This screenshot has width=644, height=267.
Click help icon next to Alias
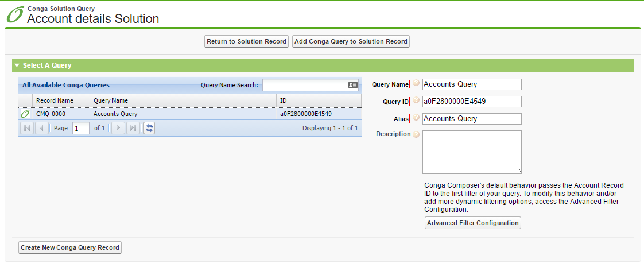416,118
